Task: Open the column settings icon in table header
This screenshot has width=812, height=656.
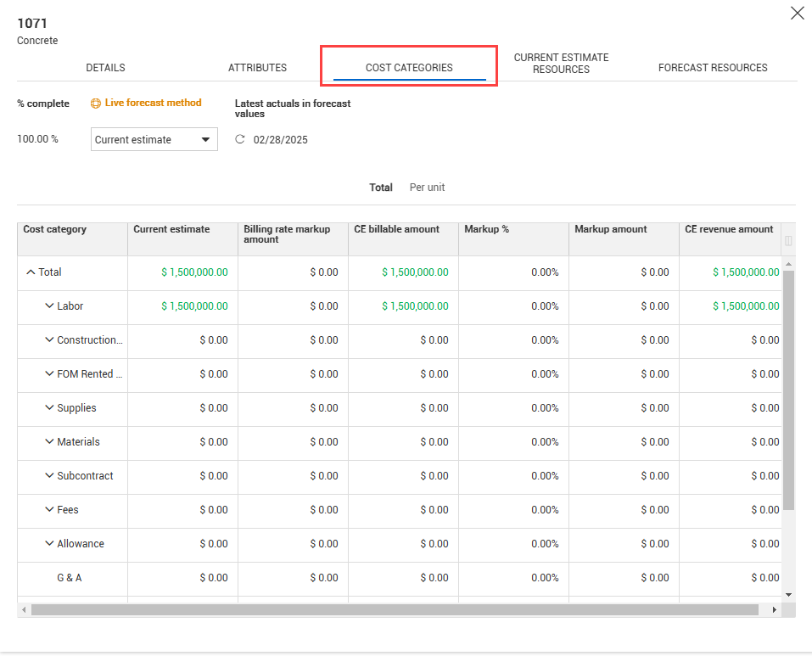Action: point(788,241)
